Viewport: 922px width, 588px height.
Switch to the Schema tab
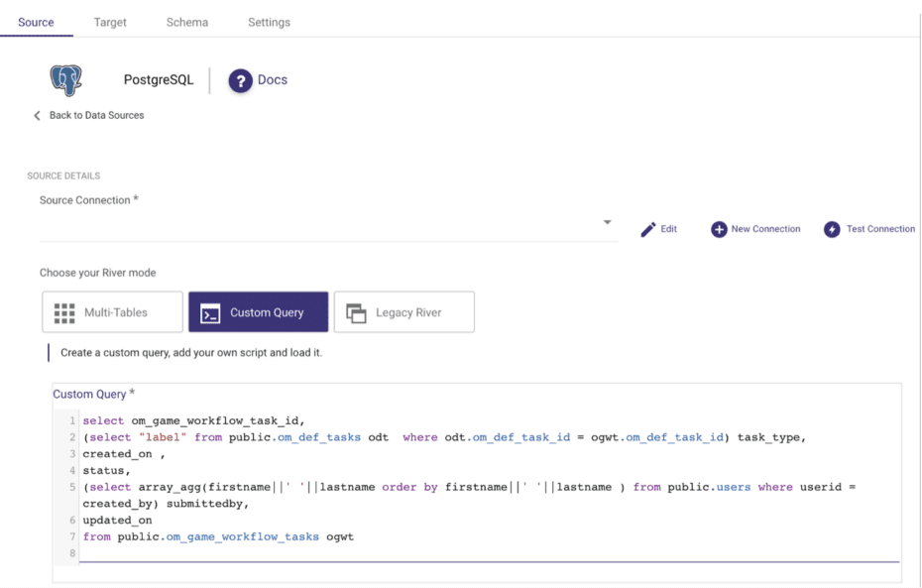186,22
